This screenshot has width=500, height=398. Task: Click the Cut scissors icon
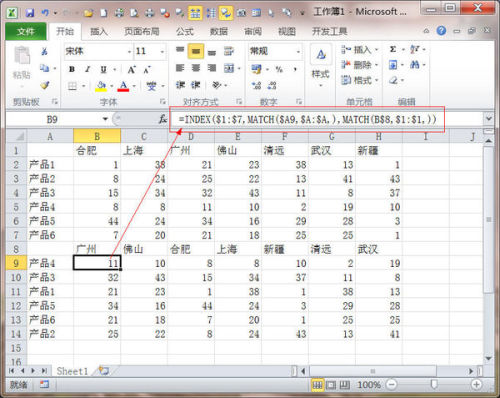pos(44,51)
